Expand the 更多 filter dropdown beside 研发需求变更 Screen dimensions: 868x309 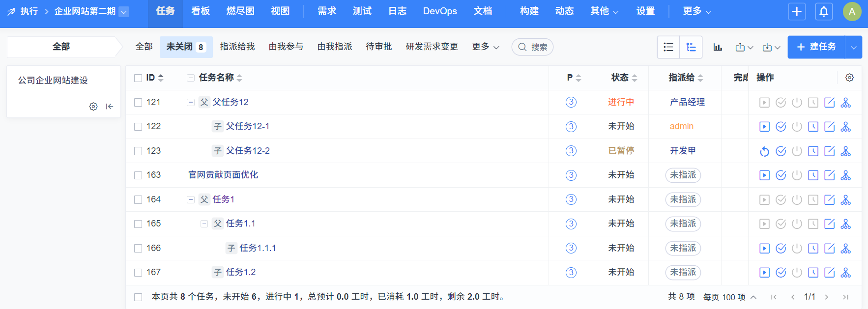486,47
